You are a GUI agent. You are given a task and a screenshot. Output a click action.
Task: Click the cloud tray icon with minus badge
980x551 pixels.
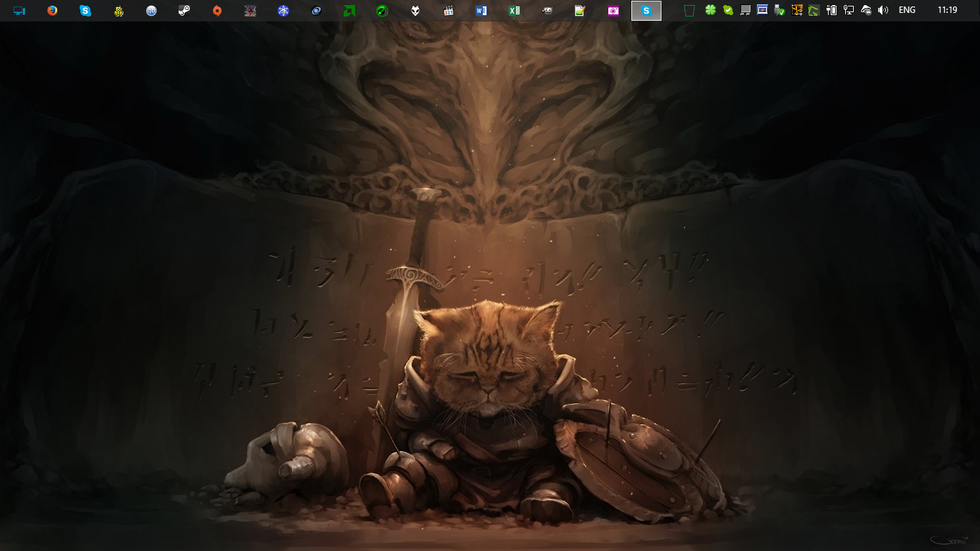[866, 10]
